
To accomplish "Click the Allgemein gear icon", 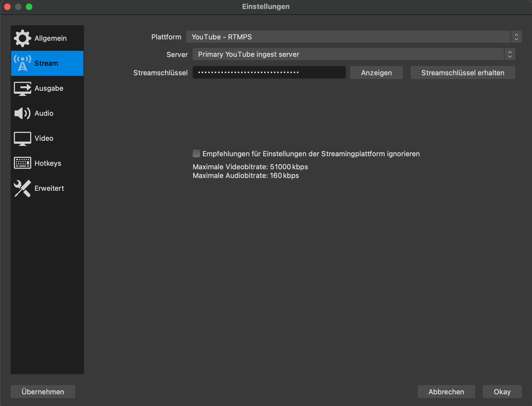I will (22, 38).
